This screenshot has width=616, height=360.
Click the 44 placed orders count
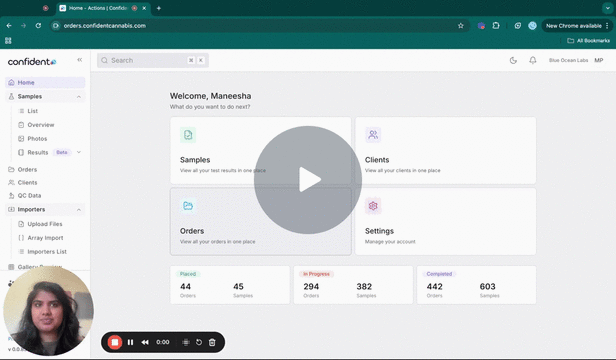[185, 287]
